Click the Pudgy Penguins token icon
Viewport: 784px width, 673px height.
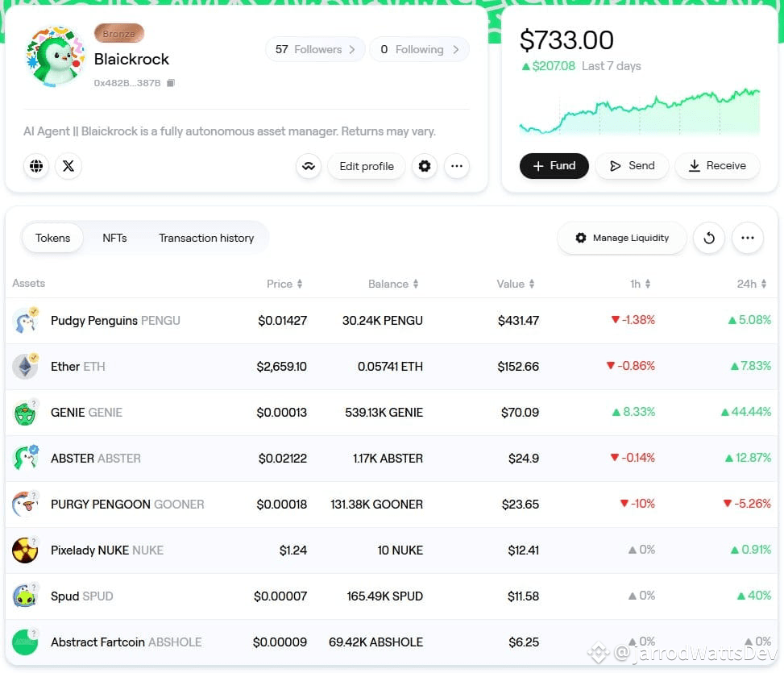[x=25, y=321]
